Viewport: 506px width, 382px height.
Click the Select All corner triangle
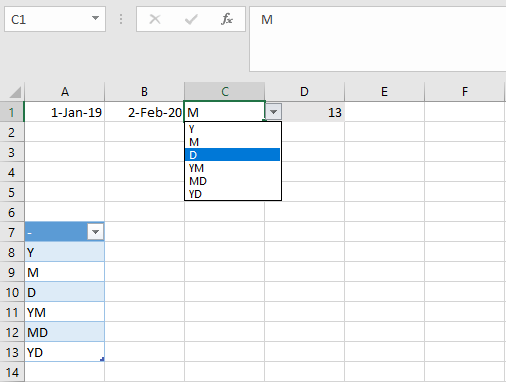(x=15, y=92)
